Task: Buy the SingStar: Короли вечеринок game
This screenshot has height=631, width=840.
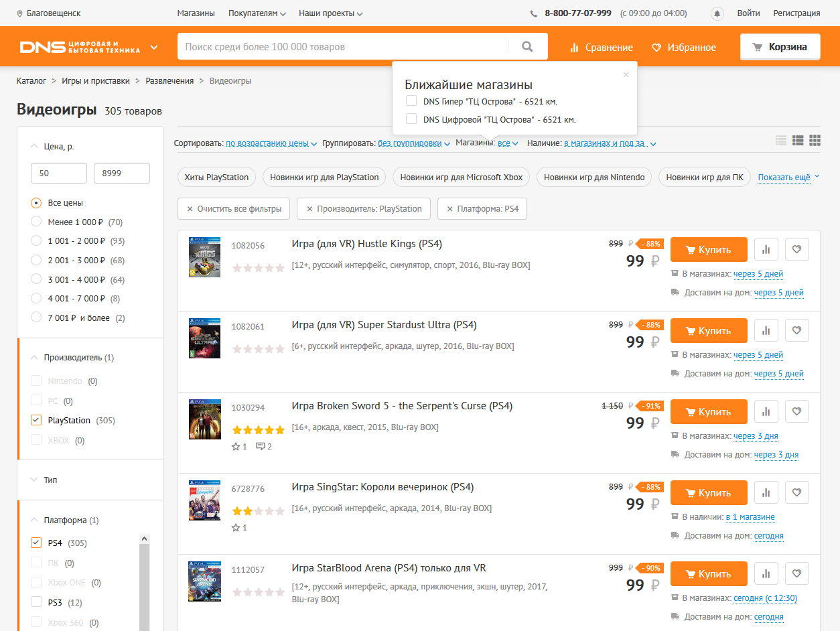Action: (708, 493)
